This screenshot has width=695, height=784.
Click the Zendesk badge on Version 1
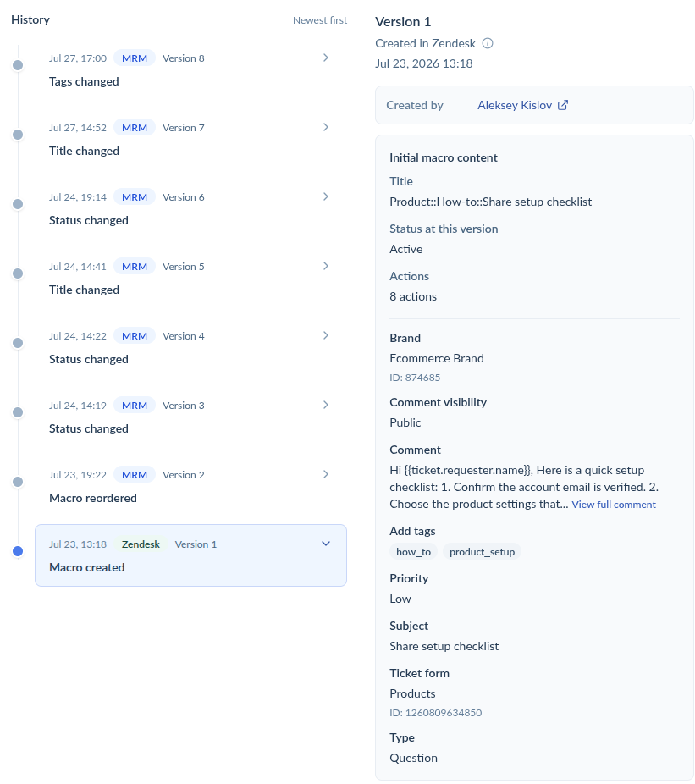coord(141,544)
